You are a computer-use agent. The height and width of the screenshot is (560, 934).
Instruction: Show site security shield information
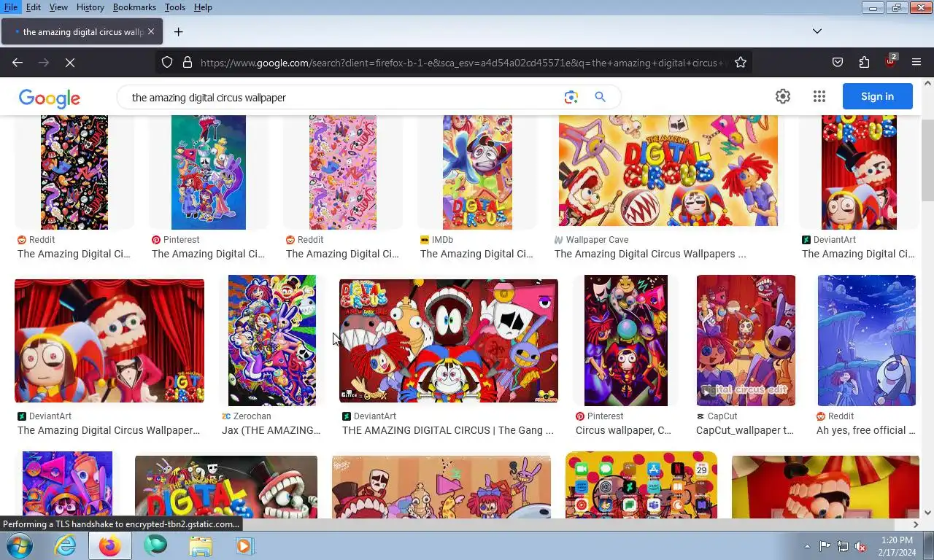tap(167, 63)
